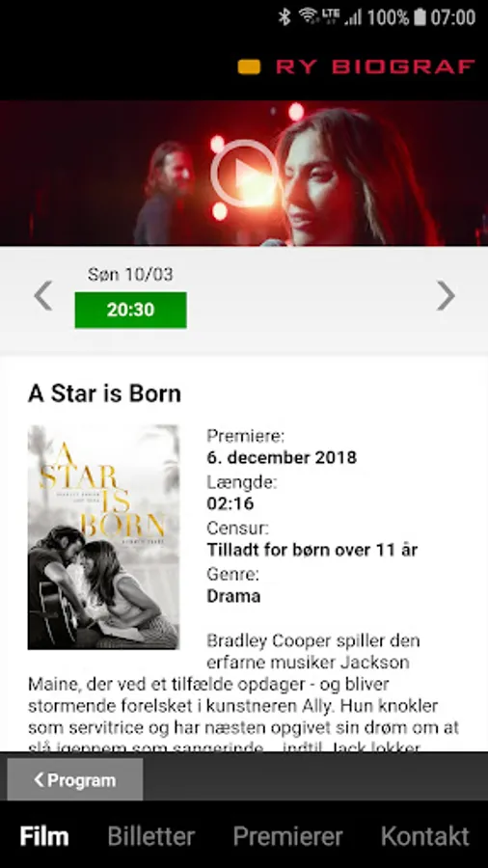488x868 pixels.
Task: Tap the signal strength icon
Action: (x=353, y=17)
